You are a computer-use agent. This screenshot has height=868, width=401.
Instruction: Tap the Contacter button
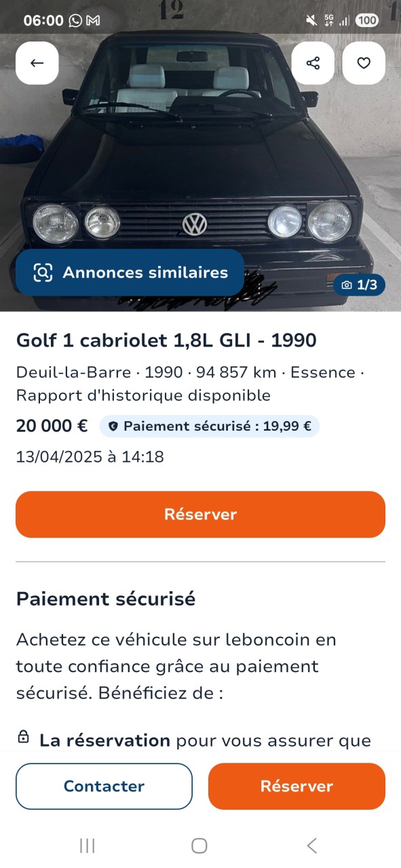click(104, 786)
